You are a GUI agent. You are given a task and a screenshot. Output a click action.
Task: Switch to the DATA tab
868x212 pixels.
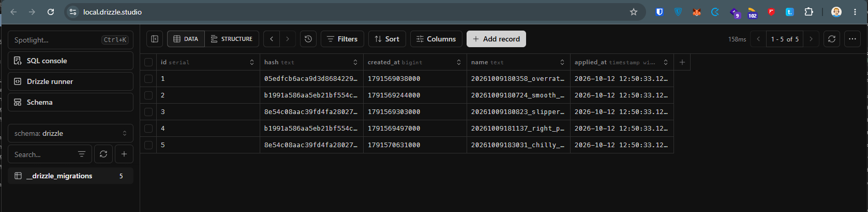(x=186, y=39)
